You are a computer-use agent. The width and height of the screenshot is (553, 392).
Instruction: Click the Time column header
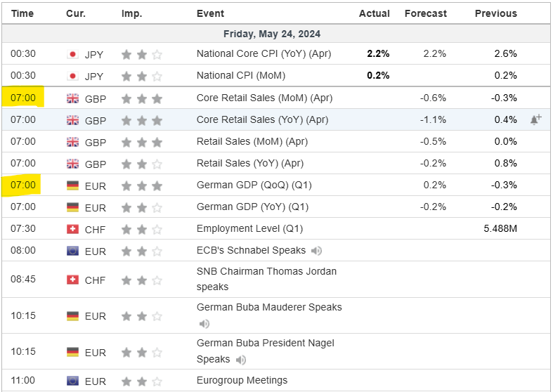22,13
